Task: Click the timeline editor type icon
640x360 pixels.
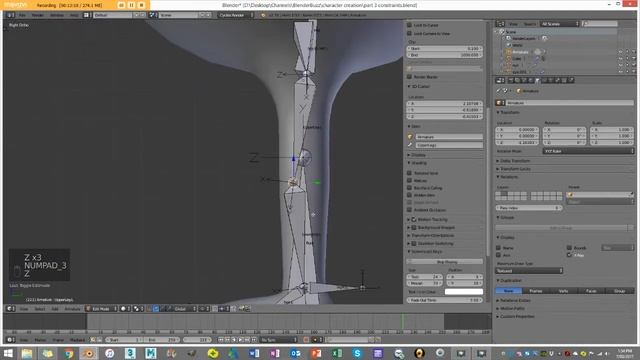Action: 10,340
